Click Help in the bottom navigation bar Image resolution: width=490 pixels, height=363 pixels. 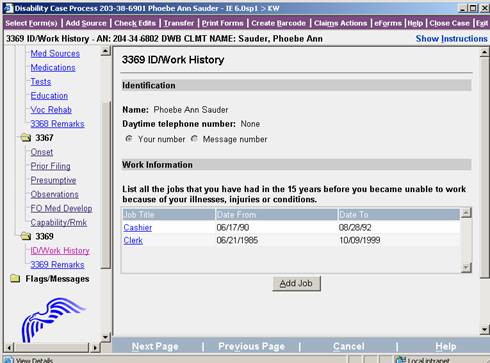point(446,346)
